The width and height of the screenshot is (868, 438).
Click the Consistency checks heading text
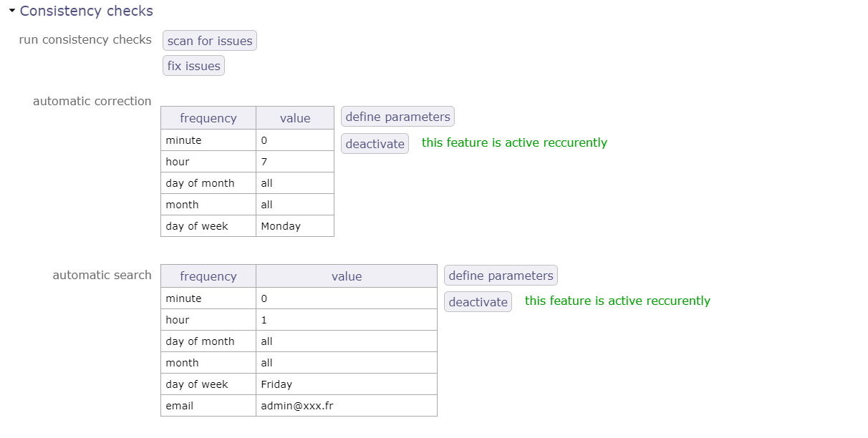[x=86, y=11]
